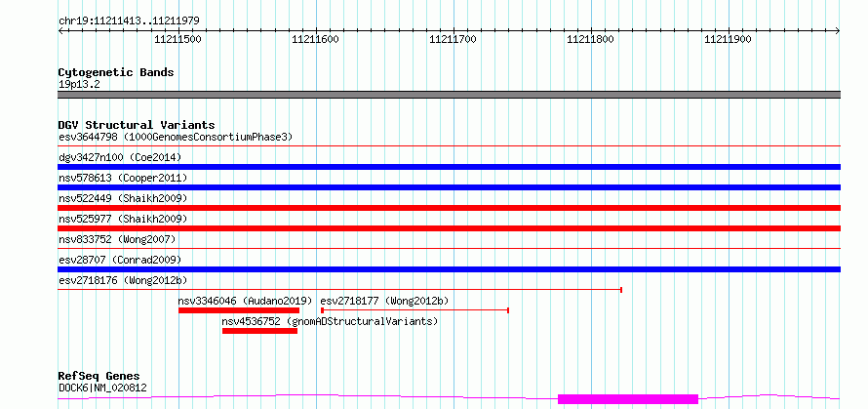
Task: Click the 11211500 ruler position
Action: point(178,39)
